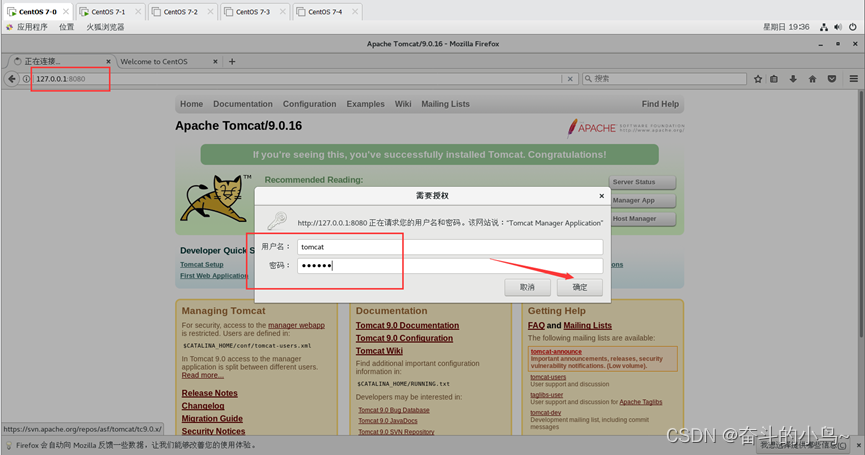Switch to the Welcome to CentOS tab
This screenshot has width=865, height=455.
pos(160,61)
